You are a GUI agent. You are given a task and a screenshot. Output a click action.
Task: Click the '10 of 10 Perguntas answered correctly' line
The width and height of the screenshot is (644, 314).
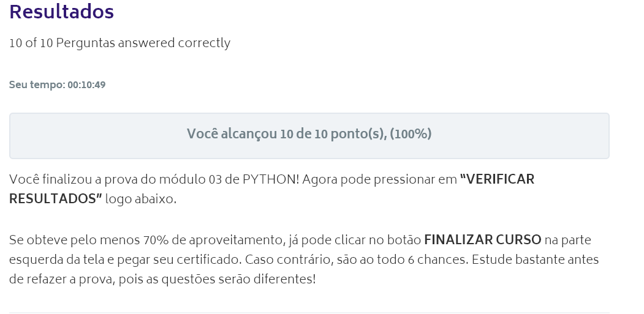tap(120, 43)
